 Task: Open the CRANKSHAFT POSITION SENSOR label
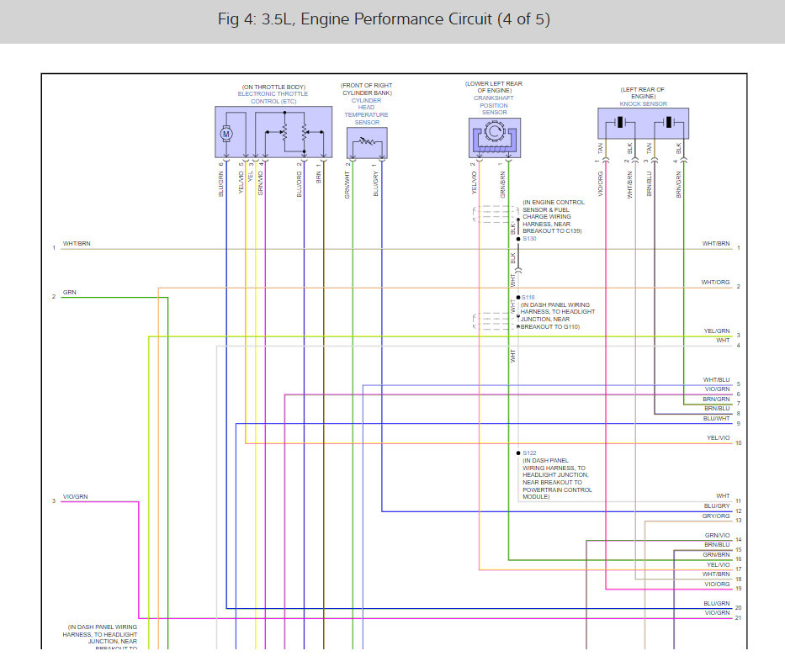[494, 105]
